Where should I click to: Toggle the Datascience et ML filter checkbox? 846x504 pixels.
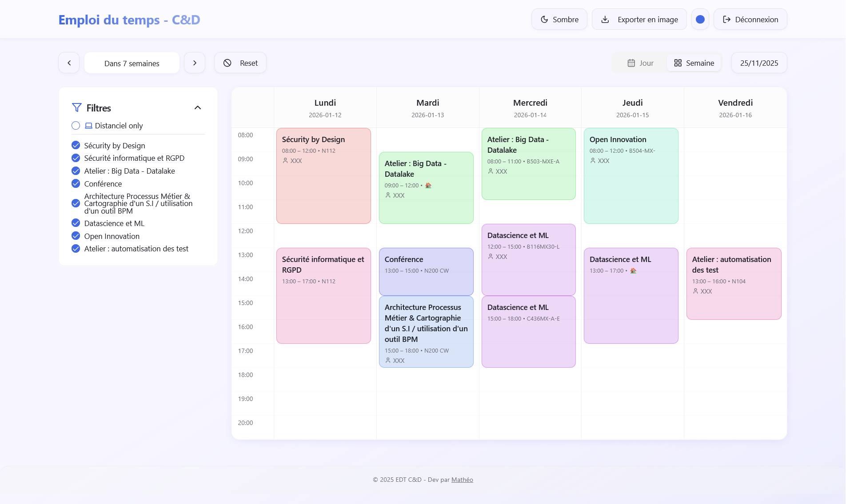pos(76,223)
